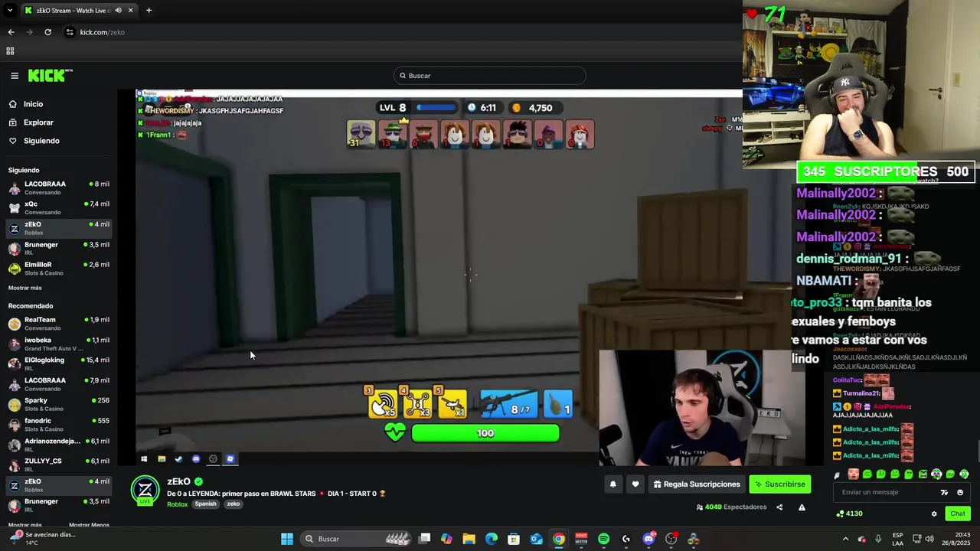Screen dimensions: 980x551
Task: Open a new browser tab
Action: pyautogui.click(x=149, y=11)
